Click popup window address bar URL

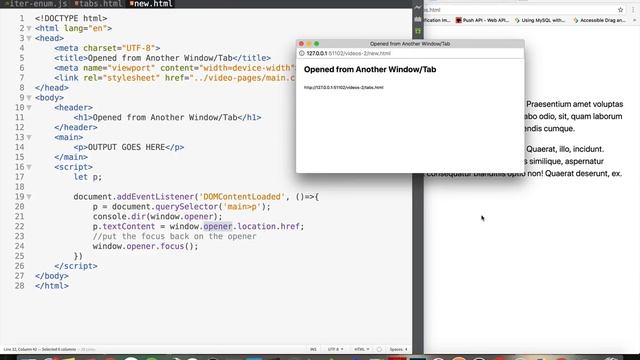(x=349, y=53)
